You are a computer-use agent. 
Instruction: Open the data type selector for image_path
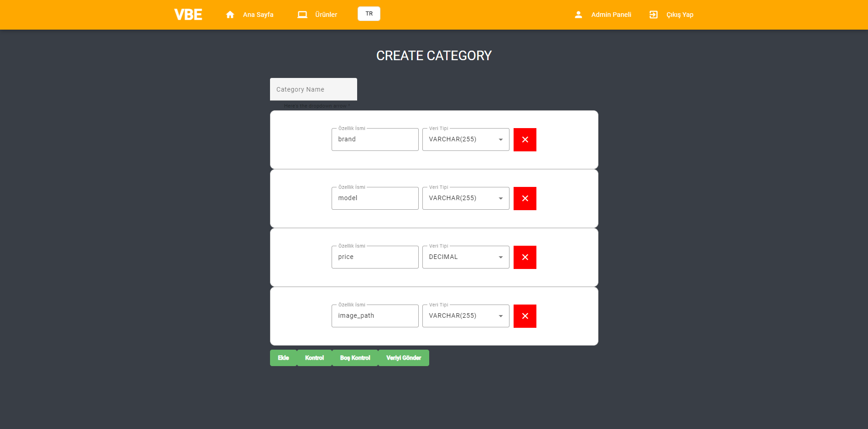click(x=500, y=315)
